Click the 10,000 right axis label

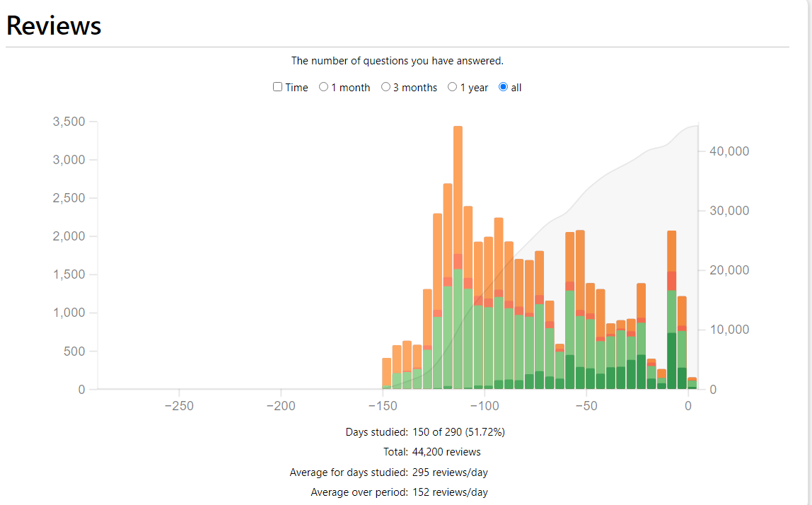click(x=729, y=330)
